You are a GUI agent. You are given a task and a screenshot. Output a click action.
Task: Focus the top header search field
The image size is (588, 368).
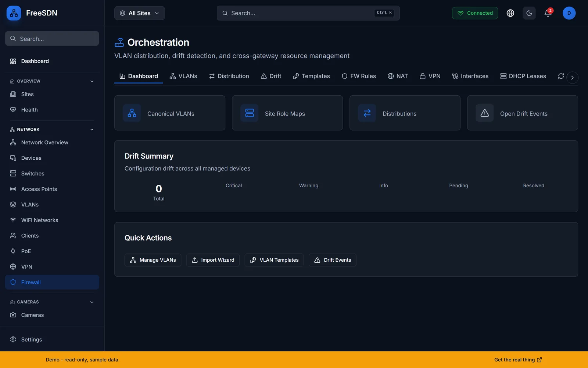[x=308, y=13]
